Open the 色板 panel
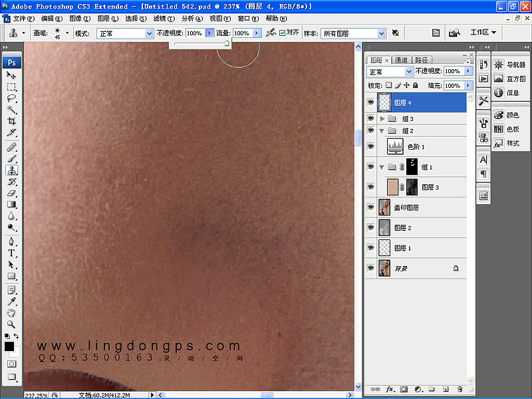Screen dimensions: 532x399 507,129
